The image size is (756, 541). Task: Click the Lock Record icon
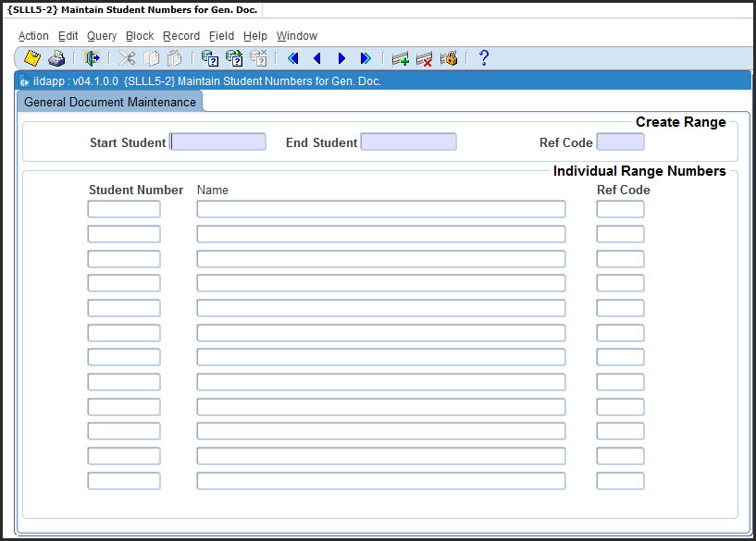pyautogui.click(x=449, y=58)
